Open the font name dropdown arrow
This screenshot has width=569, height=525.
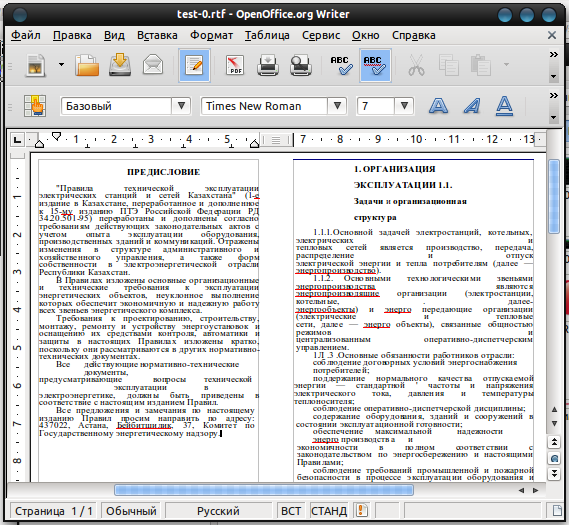(x=337, y=106)
